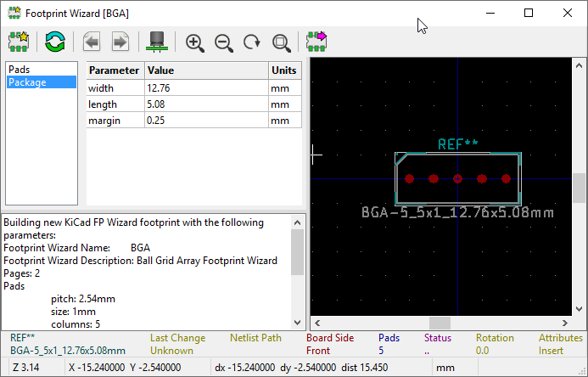
Task: Click canvas horizontal scrollbar thumb
Action: (440, 323)
